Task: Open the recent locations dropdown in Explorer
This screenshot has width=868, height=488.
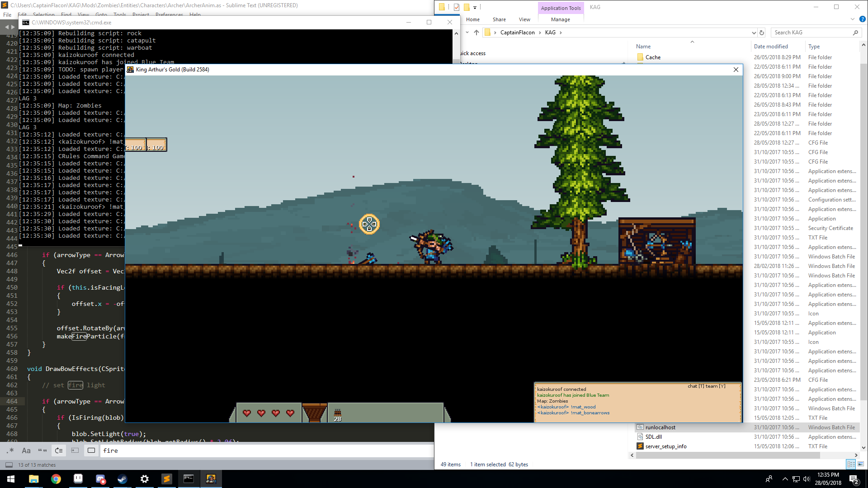Action: coord(467,33)
